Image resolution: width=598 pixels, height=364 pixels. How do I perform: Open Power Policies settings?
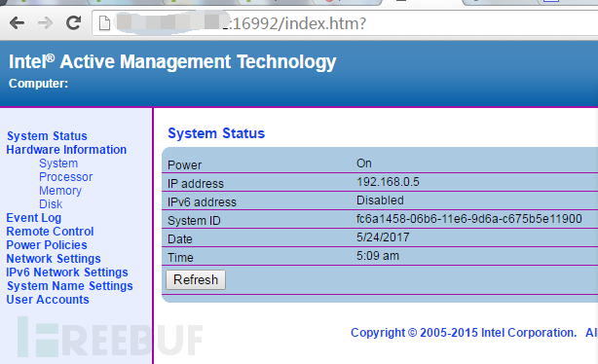coord(47,245)
